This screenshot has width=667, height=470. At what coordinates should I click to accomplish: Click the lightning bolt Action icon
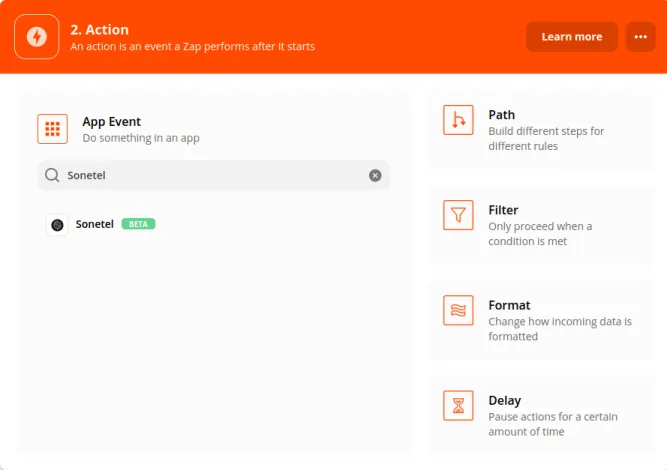(37, 37)
